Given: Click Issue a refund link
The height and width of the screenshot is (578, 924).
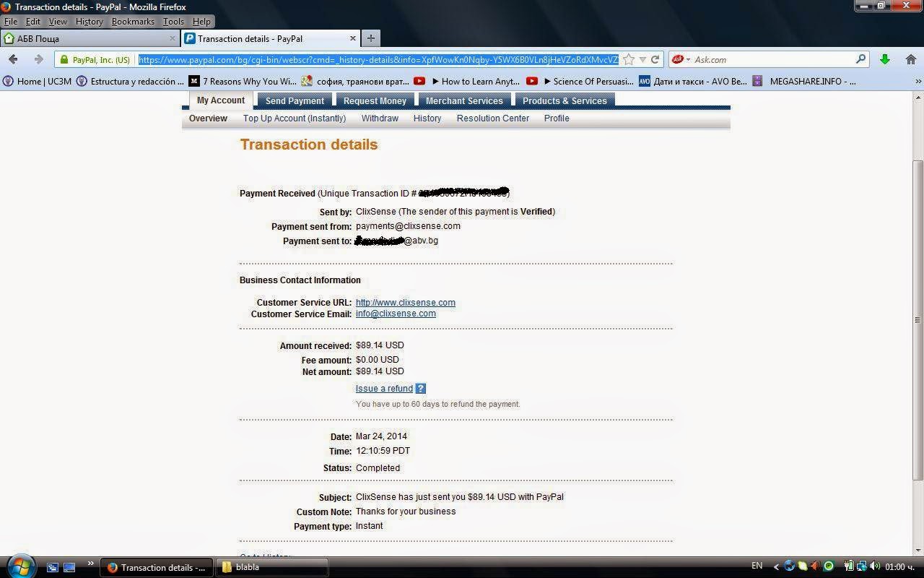Looking at the screenshot, I should [384, 389].
